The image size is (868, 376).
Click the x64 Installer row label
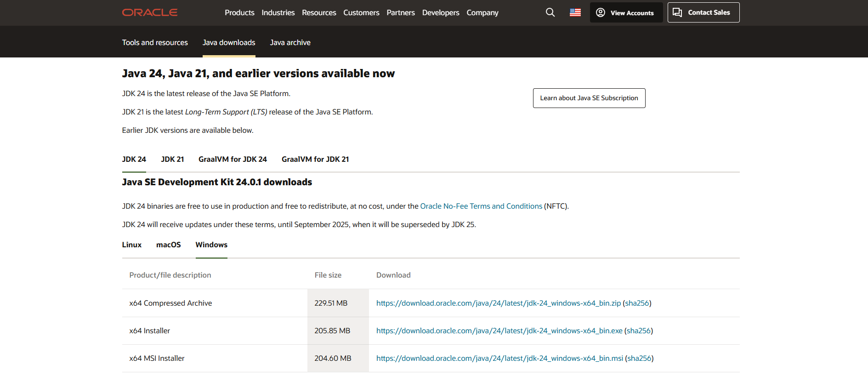[x=150, y=330]
